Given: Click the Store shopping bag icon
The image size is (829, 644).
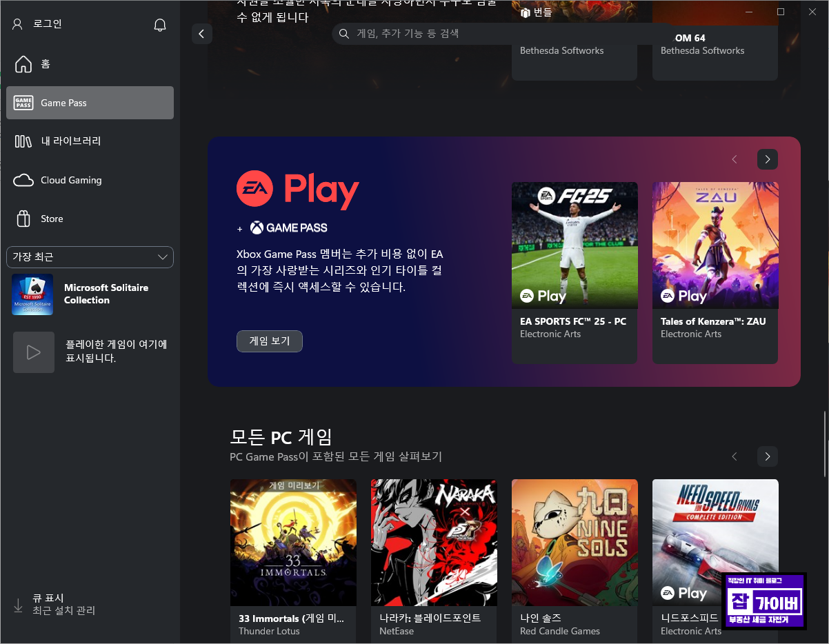Looking at the screenshot, I should [x=23, y=219].
